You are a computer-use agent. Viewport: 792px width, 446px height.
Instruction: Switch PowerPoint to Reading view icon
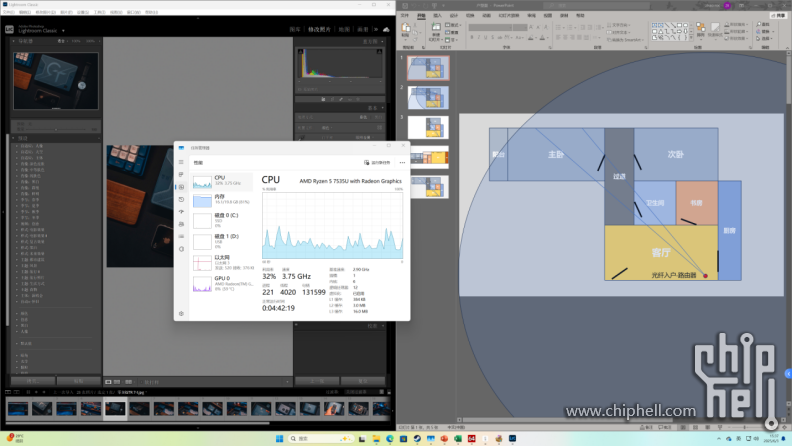[x=708, y=427]
